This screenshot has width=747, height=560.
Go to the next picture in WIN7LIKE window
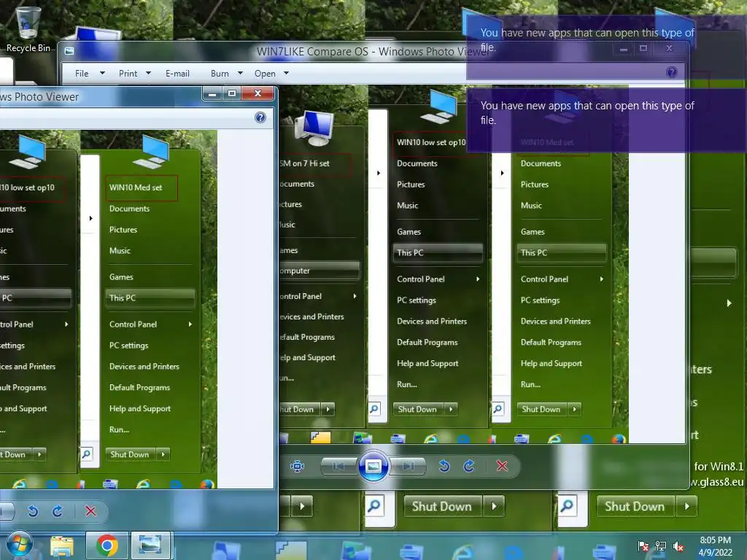point(408,466)
